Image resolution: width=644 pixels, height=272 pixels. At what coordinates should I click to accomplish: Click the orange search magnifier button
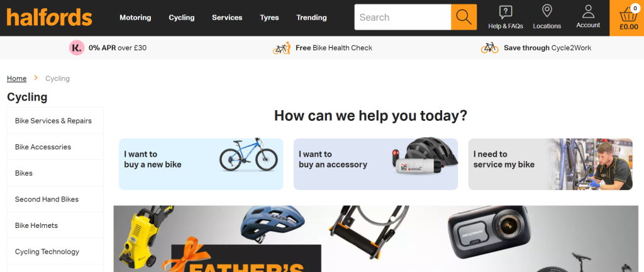pos(464,17)
